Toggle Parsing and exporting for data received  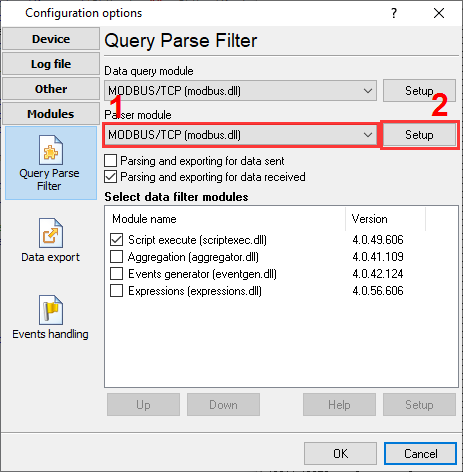[110, 177]
